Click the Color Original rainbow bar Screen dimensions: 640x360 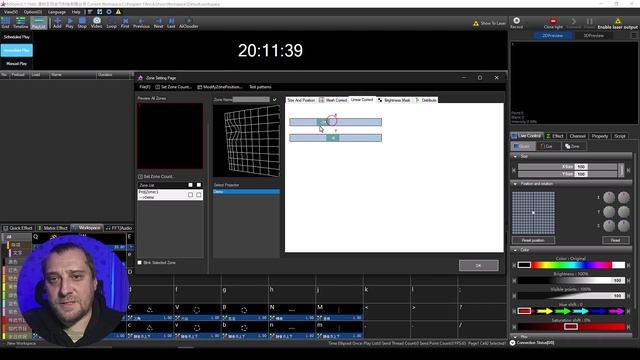(571, 265)
